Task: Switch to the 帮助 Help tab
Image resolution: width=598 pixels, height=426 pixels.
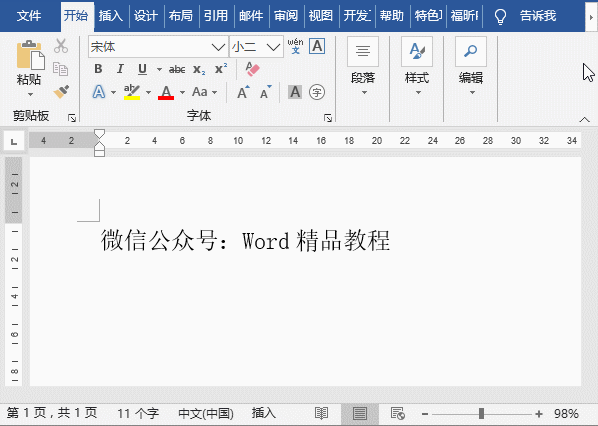Action: pos(392,16)
